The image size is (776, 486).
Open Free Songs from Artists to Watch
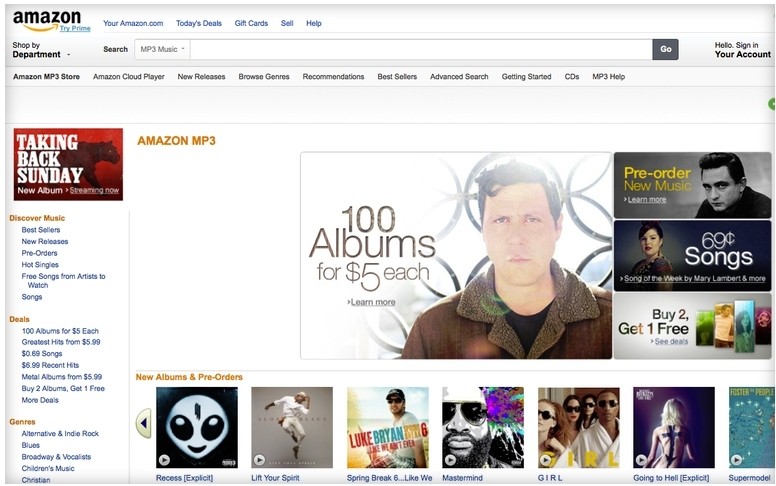(63, 281)
